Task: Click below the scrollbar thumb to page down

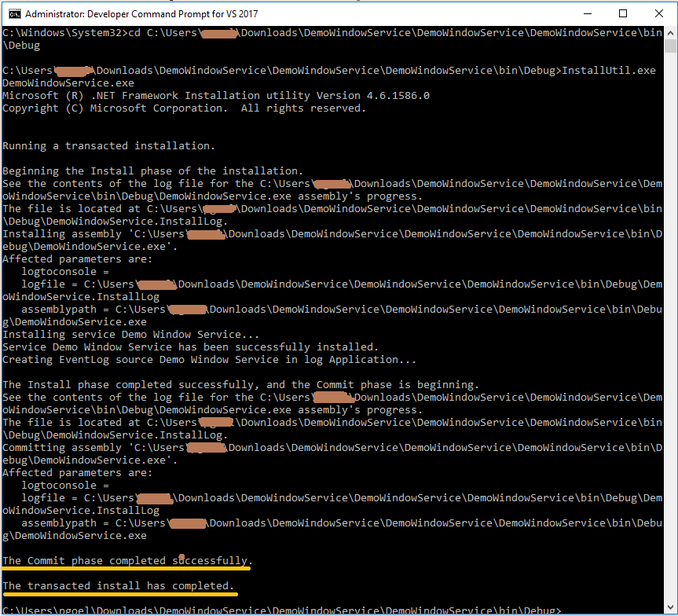Action: (x=670, y=314)
